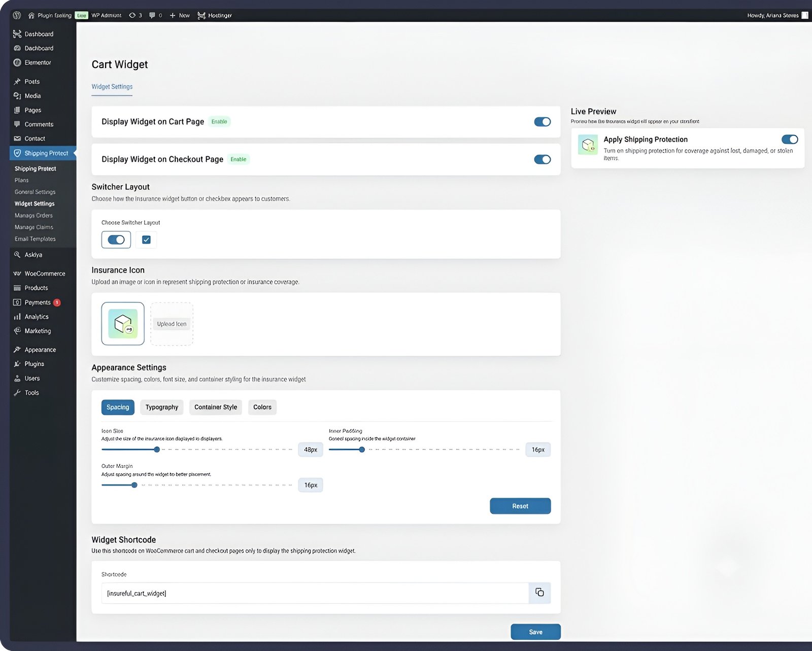Click the WP Adminimize admin bar link
This screenshot has height=651, width=812.
tap(107, 15)
